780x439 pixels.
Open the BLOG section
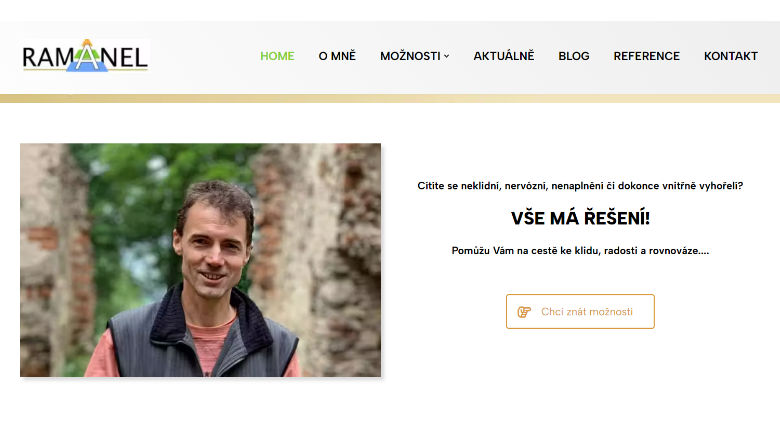coord(574,56)
